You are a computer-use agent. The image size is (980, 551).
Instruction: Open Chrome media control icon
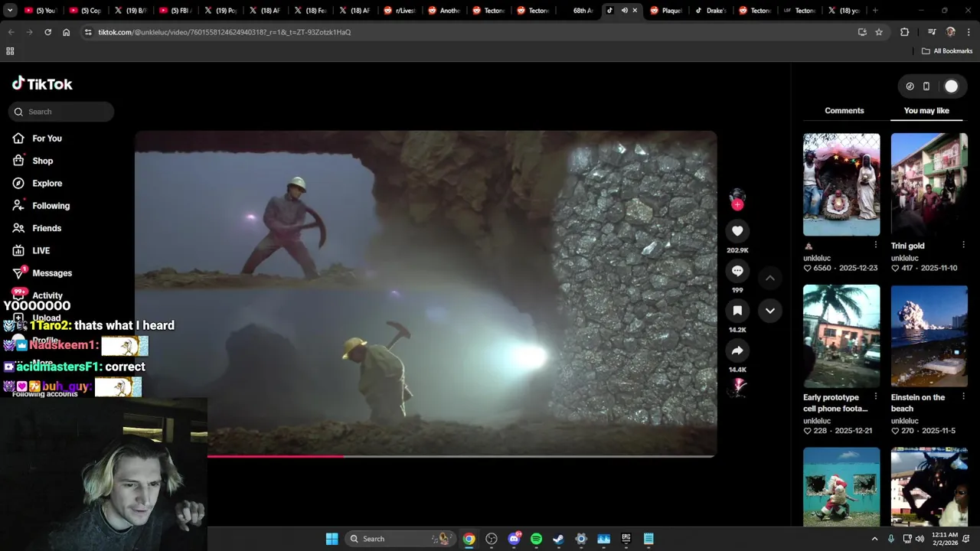pos(932,32)
